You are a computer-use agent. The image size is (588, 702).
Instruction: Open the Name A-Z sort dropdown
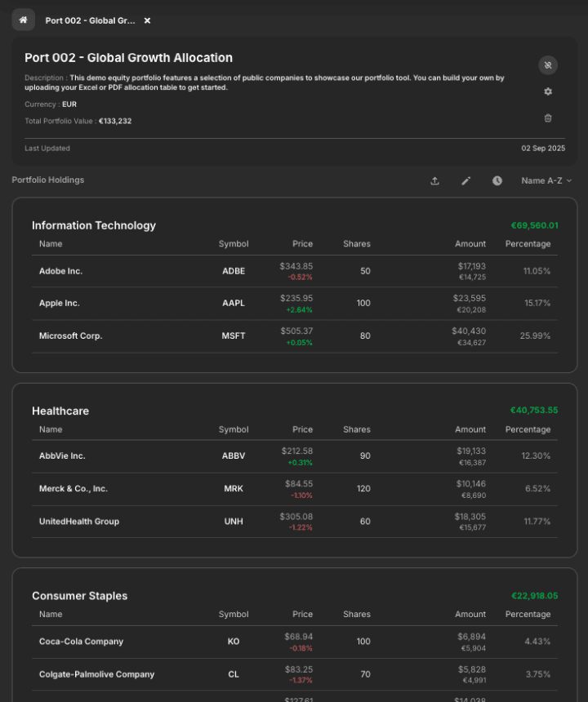pyautogui.click(x=546, y=180)
